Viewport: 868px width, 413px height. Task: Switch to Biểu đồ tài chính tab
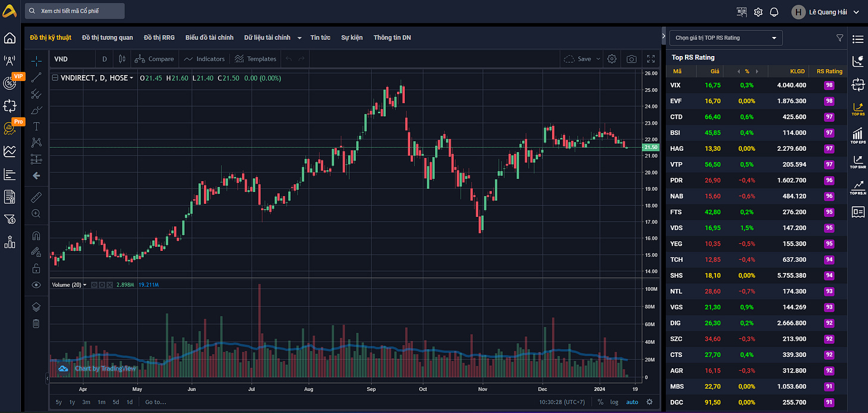pos(209,38)
